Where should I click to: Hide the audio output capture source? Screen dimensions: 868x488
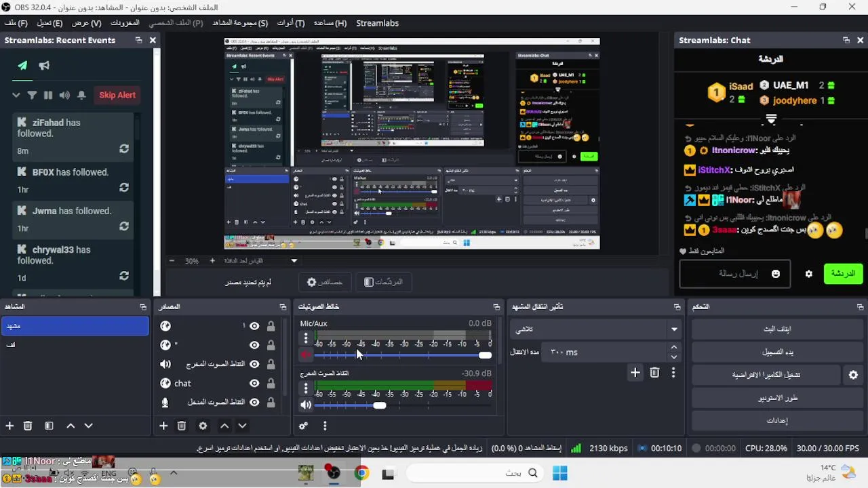254,364
